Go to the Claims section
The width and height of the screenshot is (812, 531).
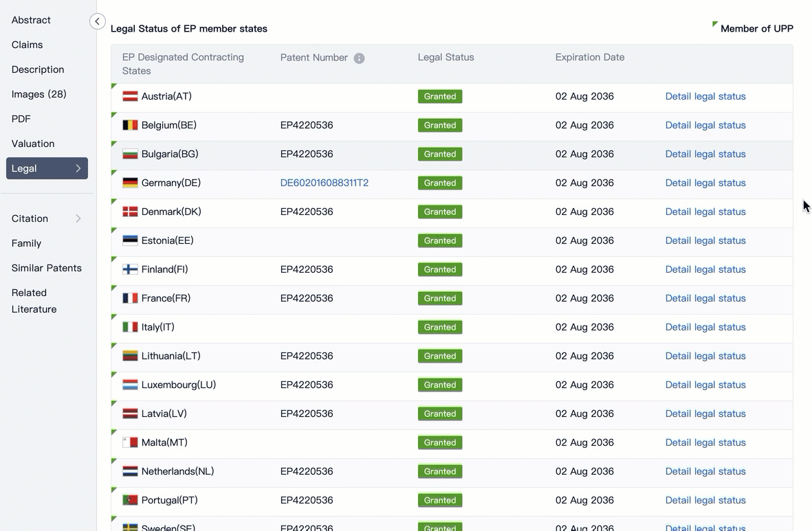(x=27, y=45)
